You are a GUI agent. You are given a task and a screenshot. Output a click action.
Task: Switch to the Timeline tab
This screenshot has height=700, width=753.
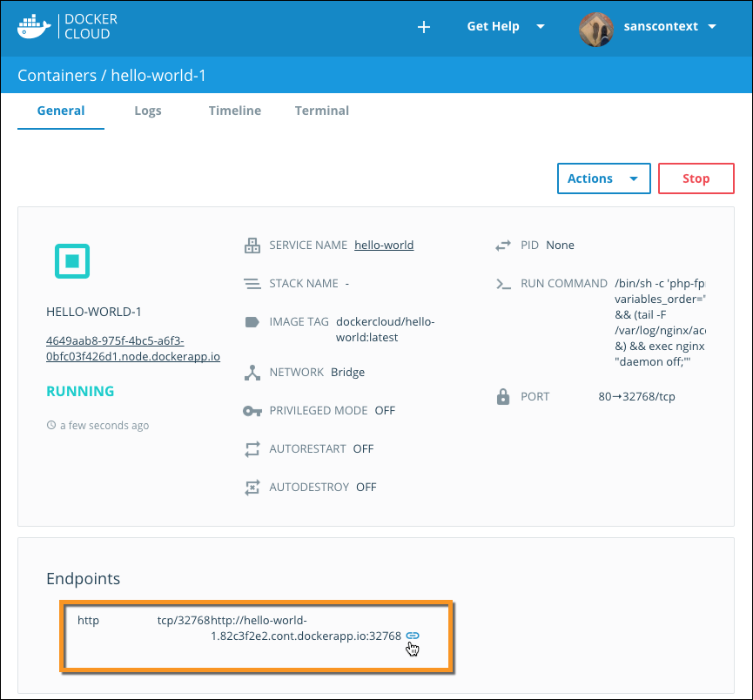tap(234, 111)
